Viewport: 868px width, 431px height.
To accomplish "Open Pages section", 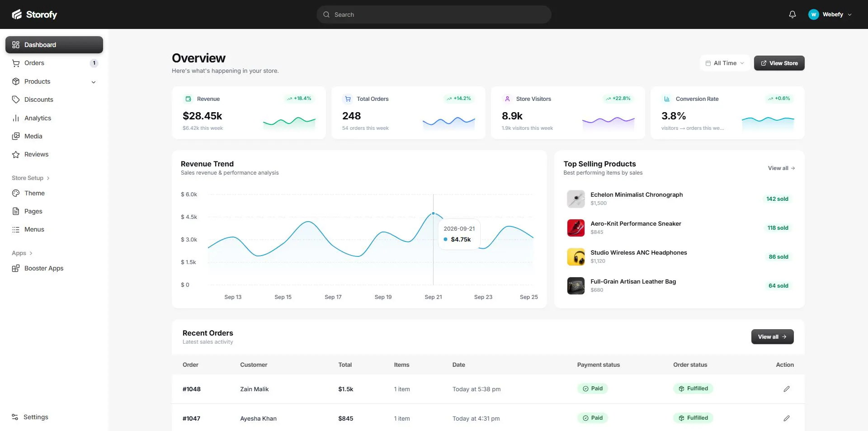I will (x=54, y=211).
